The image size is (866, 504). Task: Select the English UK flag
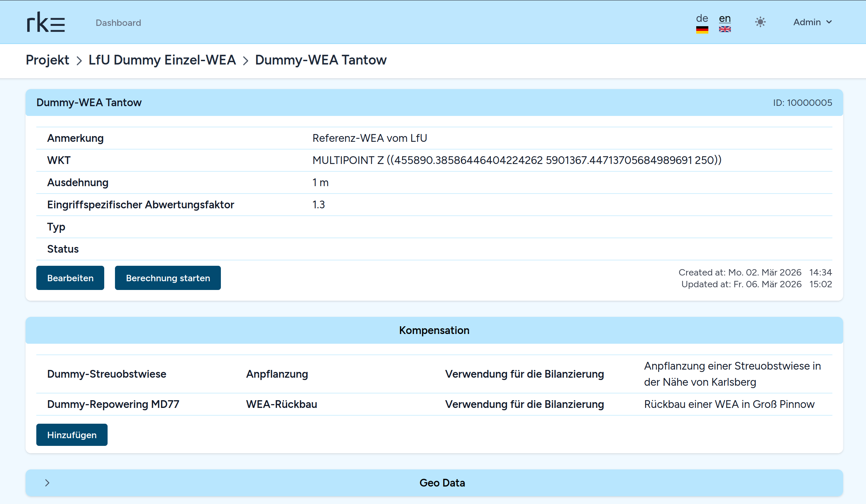724,30
